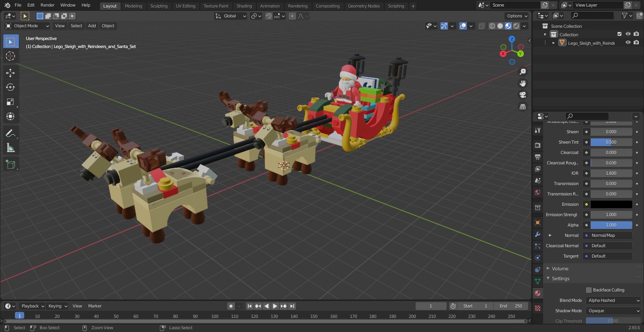Viewport: 644px width, 332px height.
Task: Open the Texture properties checker tab
Action: tap(537, 308)
